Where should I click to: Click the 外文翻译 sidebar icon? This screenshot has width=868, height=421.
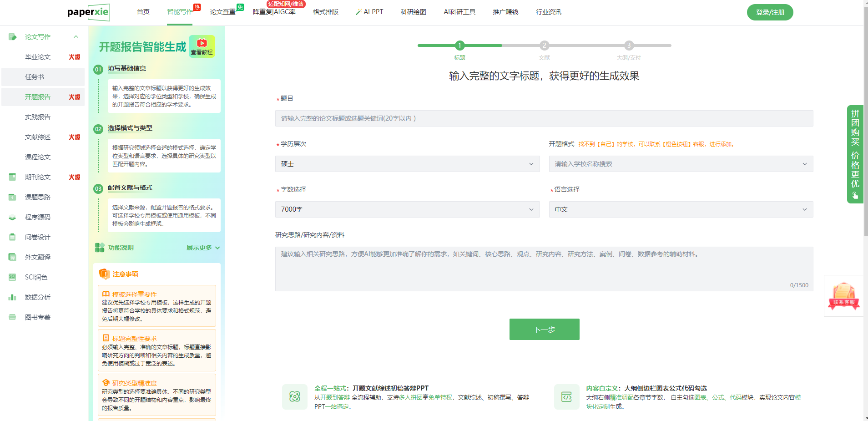(12, 257)
